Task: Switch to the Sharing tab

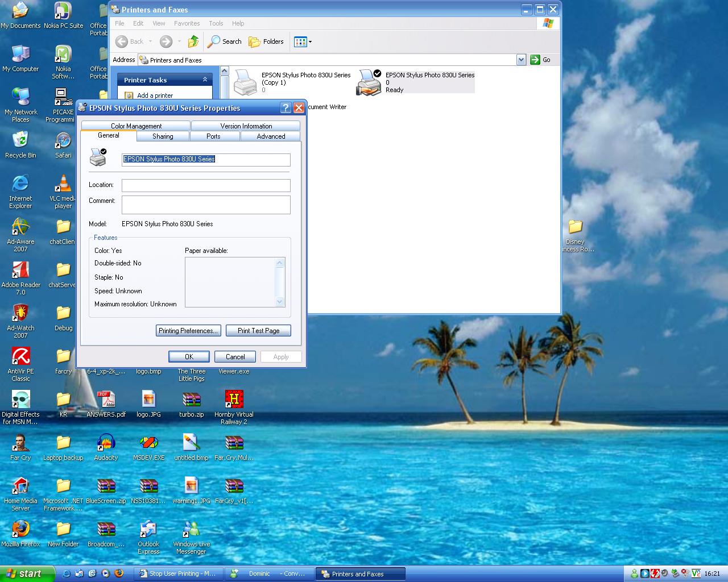Action: point(163,136)
